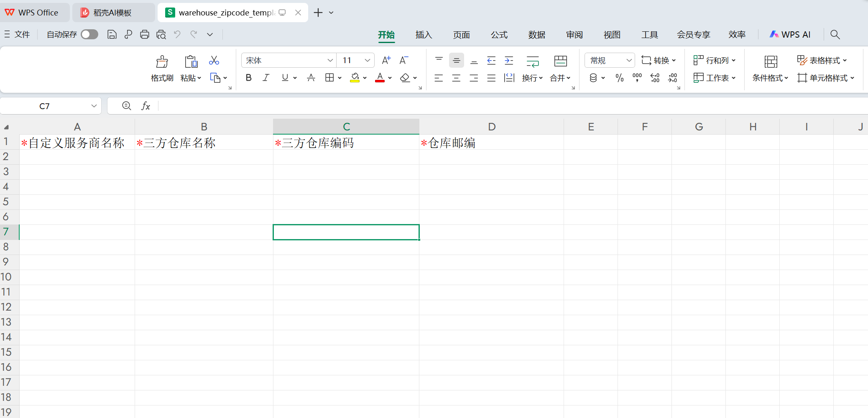Apply bold formatting with B icon
The height and width of the screenshot is (418, 868).
click(249, 78)
